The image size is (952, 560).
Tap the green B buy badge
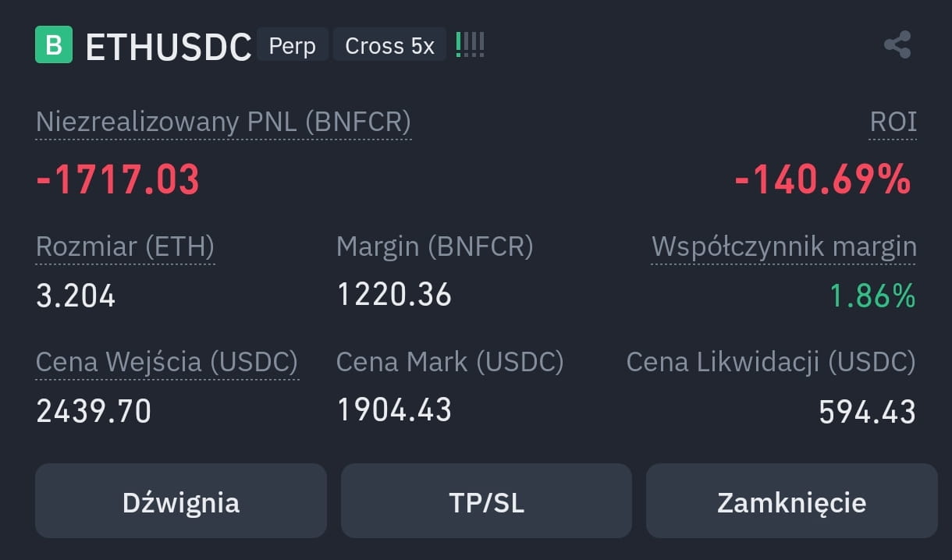click(54, 44)
